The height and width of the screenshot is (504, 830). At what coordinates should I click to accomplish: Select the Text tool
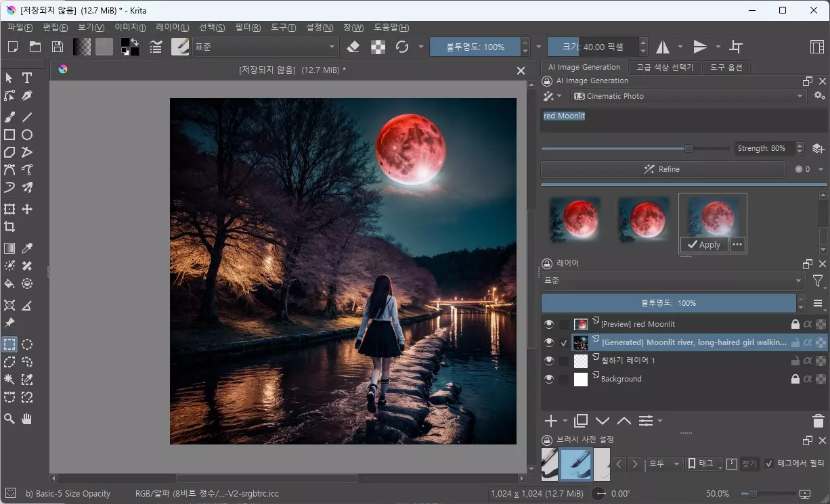click(x=27, y=78)
